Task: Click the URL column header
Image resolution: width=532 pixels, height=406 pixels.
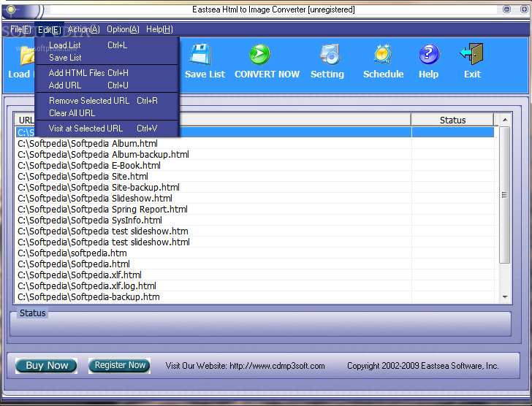Action: 213,120
